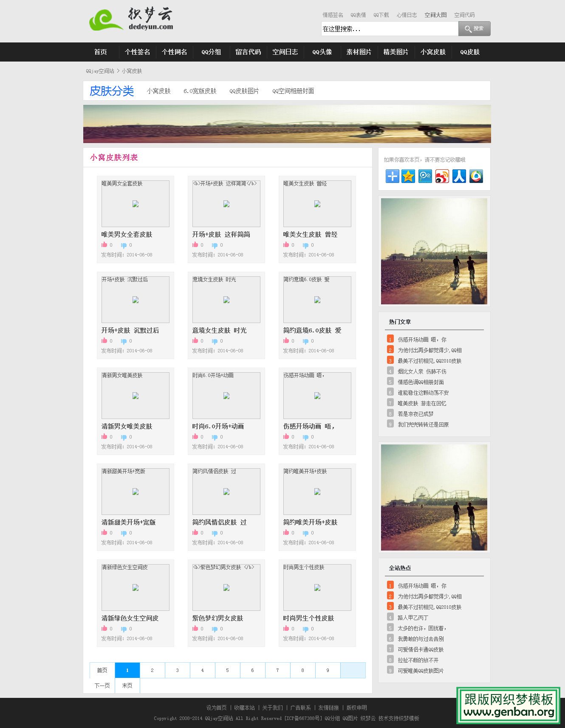Click thumbs-down icon under 唯美男女全套皮肤
Viewport: 565px width, 728px height.
(x=124, y=245)
